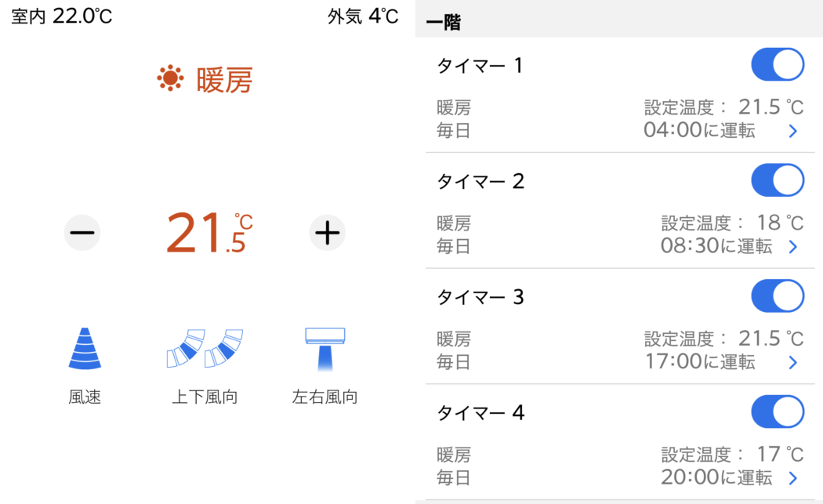Image resolution: width=823 pixels, height=504 pixels.
Task: Select the タイマー 1 title row
Action: 480,66
